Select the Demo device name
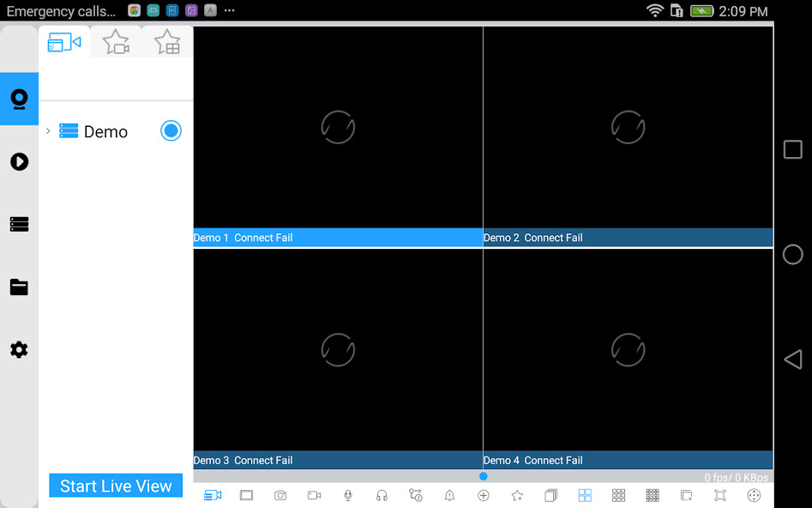812x508 pixels. pos(105,131)
